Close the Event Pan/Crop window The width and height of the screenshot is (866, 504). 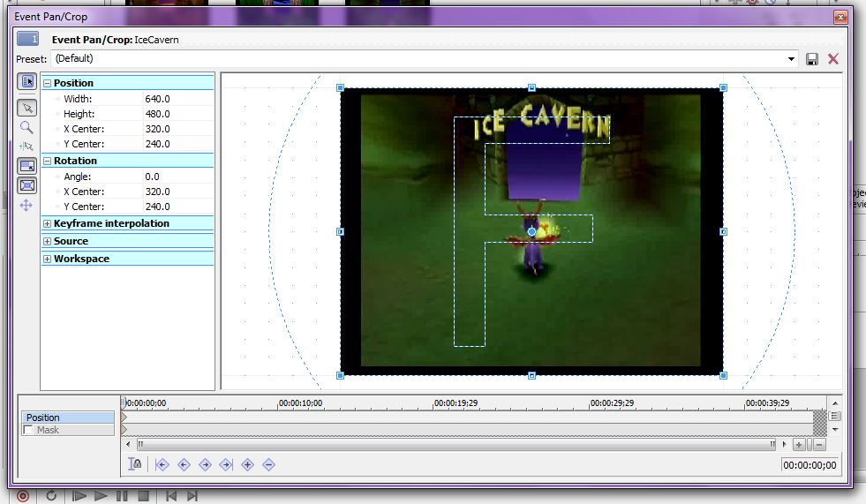click(x=840, y=17)
